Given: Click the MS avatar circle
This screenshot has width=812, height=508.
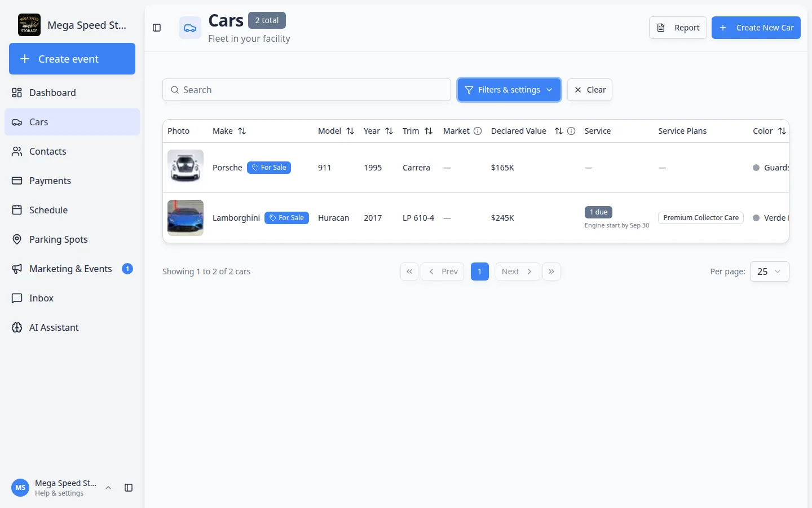Looking at the screenshot, I should point(20,488).
